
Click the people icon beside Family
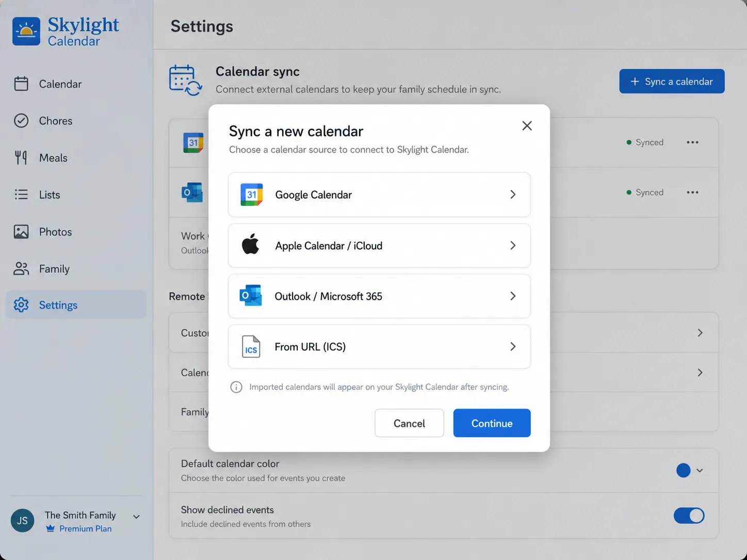(x=21, y=269)
